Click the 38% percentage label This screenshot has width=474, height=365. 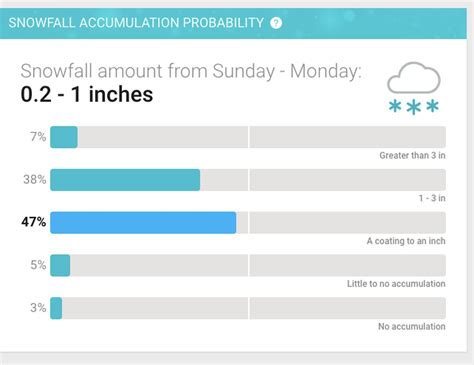35,180
